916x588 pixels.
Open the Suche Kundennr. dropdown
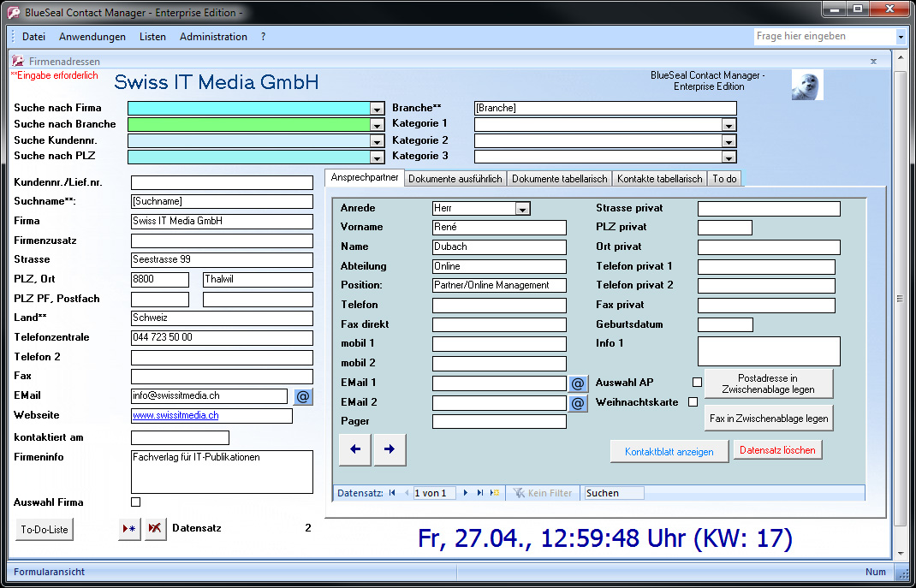[378, 141]
